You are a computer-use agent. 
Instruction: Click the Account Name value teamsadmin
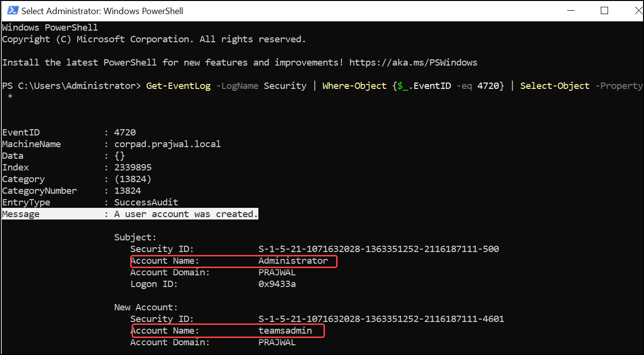click(x=285, y=331)
